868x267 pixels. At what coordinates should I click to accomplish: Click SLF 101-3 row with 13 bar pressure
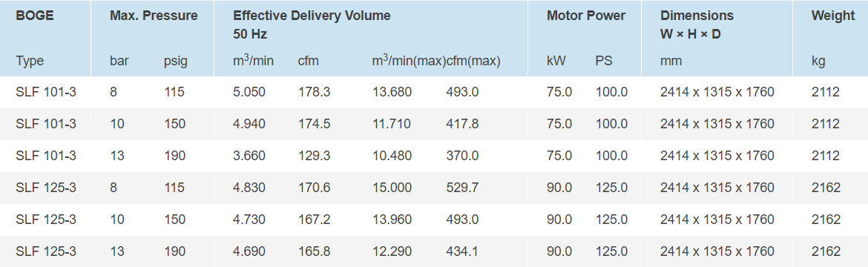tap(434, 156)
